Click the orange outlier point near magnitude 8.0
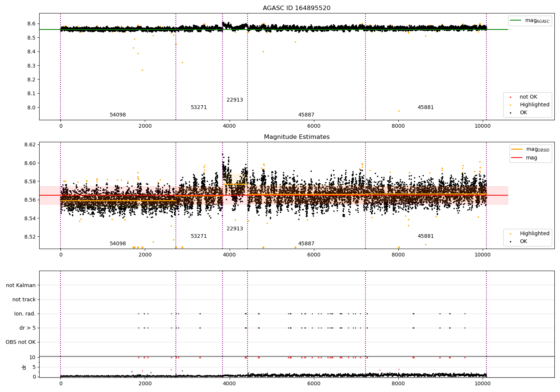Screen dimensions: 560x392 click(x=399, y=111)
